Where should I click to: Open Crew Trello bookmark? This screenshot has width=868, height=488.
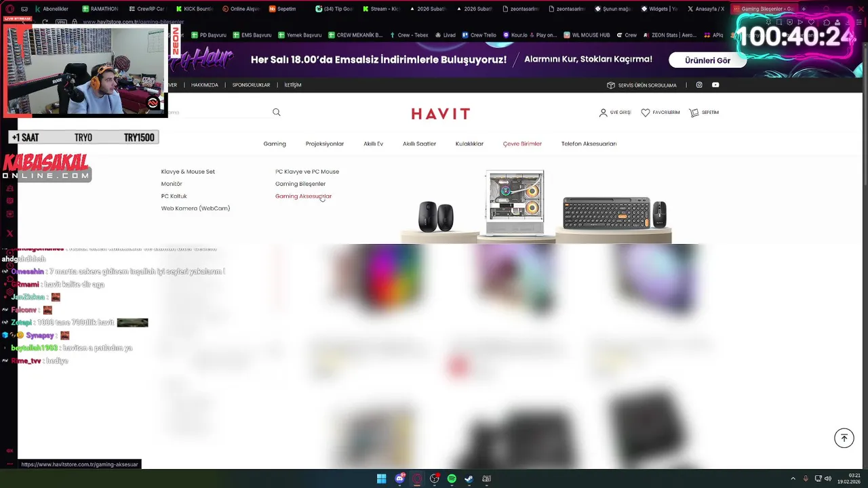pos(479,35)
